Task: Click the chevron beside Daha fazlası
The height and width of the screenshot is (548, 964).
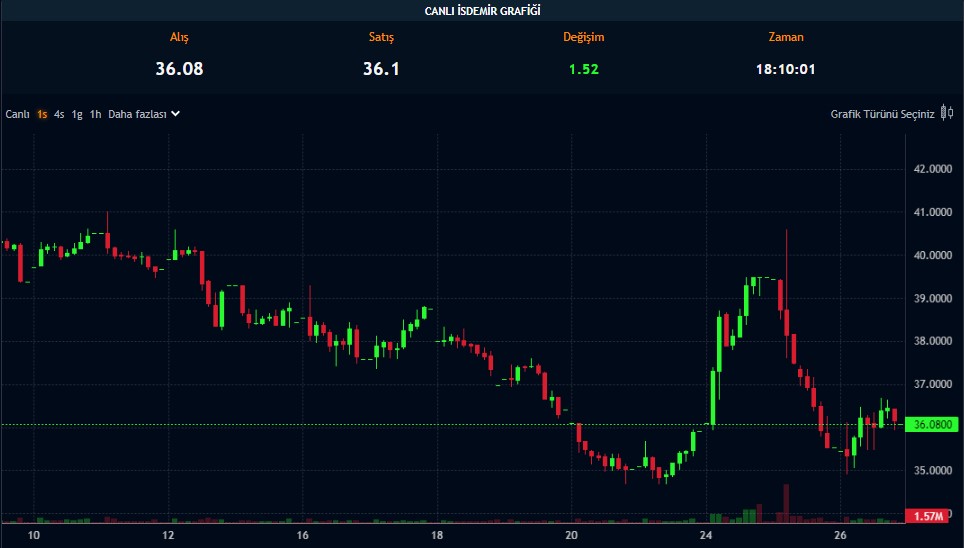Action: click(x=176, y=114)
